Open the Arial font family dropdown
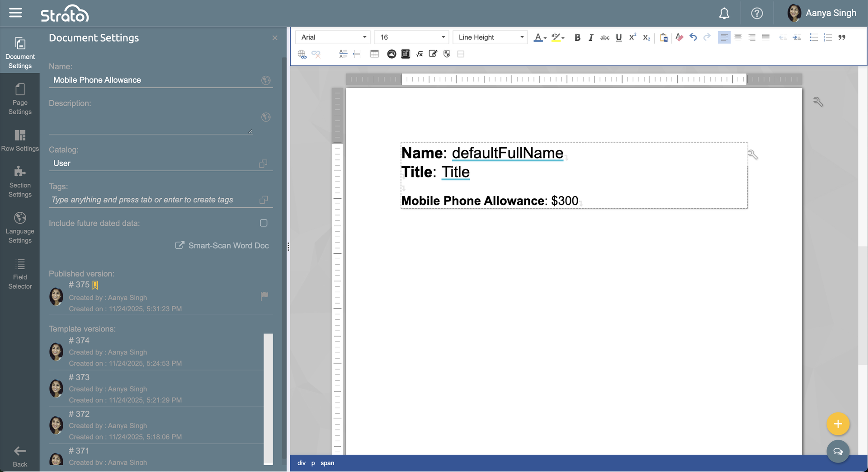Screen dimensions: 868x472 [333, 37]
